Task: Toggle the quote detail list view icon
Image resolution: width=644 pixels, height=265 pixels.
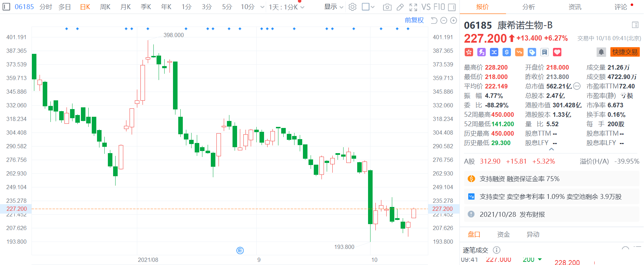Action: (635, 25)
